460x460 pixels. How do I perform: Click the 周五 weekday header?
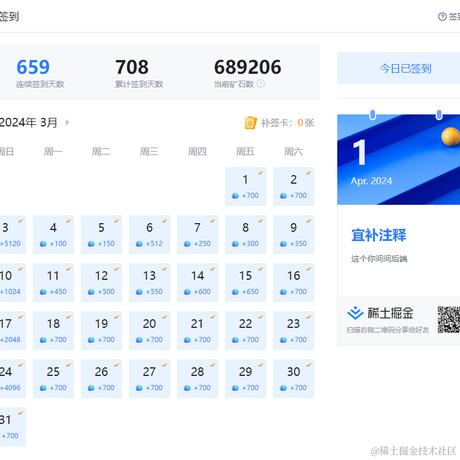[x=245, y=152]
